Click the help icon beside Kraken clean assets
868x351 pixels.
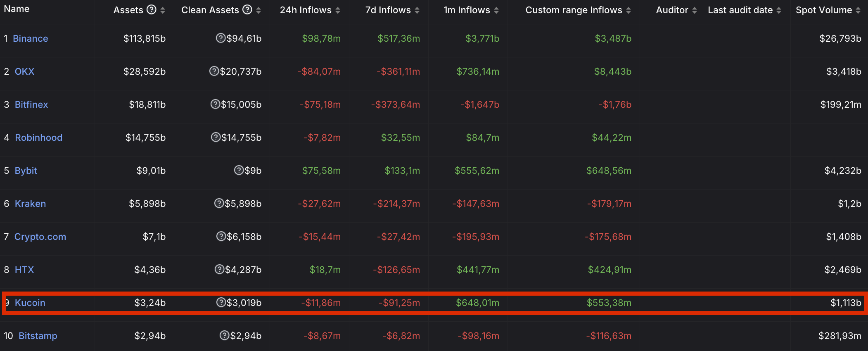click(x=219, y=203)
